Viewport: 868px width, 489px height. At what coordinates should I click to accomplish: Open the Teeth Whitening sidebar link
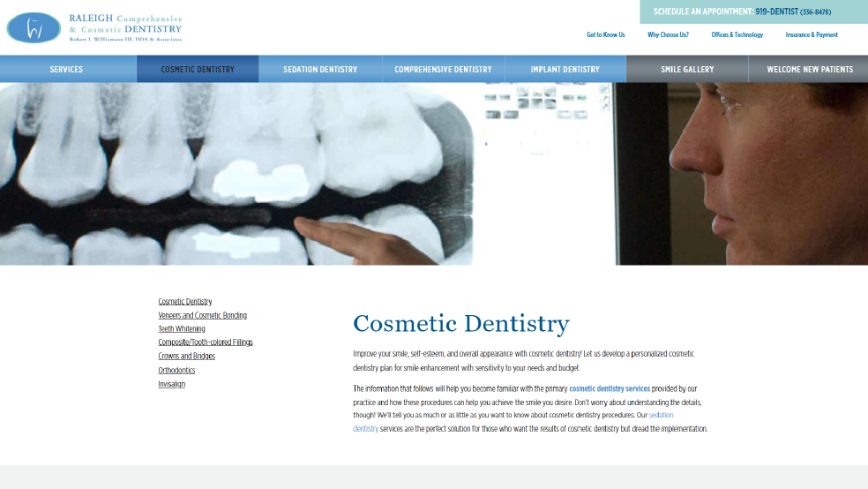182,329
